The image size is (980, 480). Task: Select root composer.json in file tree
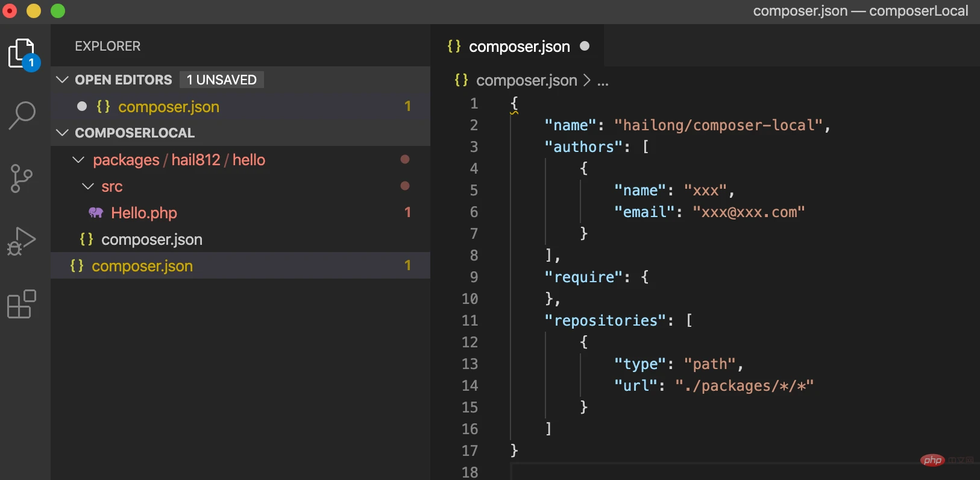tap(142, 266)
